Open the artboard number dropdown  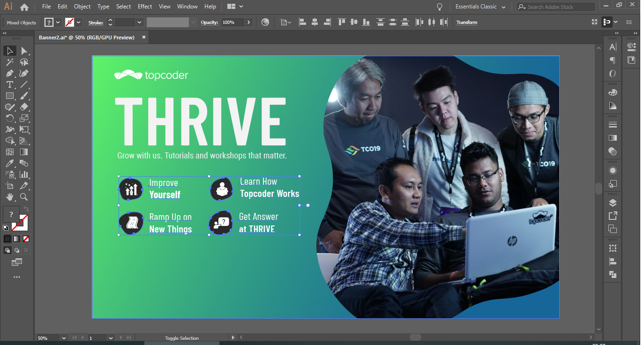pyautogui.click(x=111, y=337)
